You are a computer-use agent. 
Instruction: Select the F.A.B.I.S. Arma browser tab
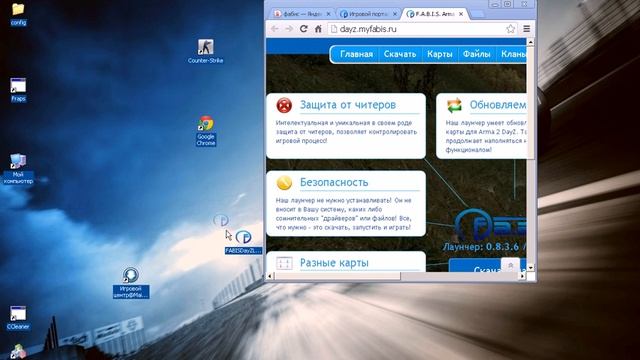435,14
